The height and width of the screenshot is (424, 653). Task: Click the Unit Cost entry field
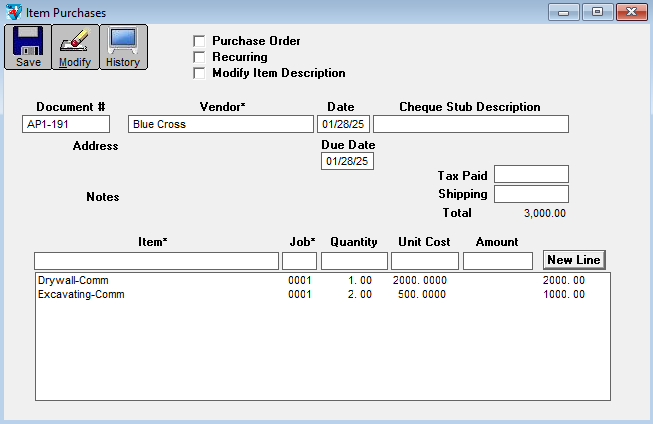click(x=425, y=261)
